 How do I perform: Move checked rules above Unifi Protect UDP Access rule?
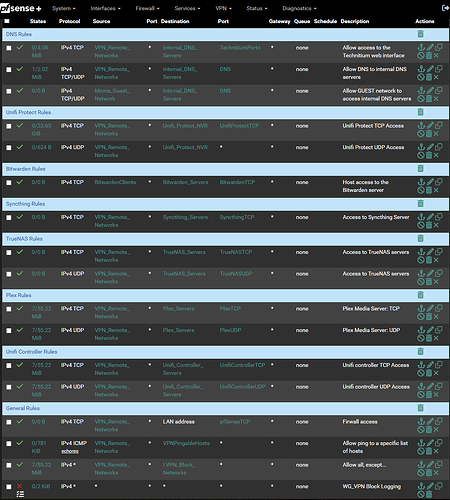click(421, 147)
